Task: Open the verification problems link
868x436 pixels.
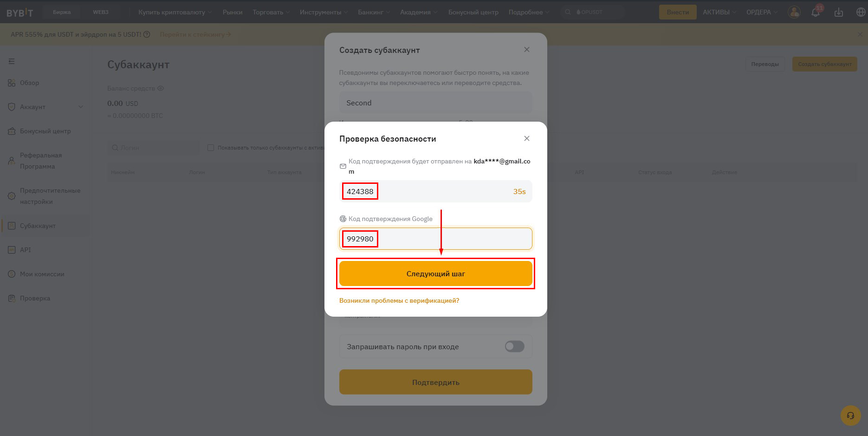Action: pyautogui.click(x=399, y=300)
